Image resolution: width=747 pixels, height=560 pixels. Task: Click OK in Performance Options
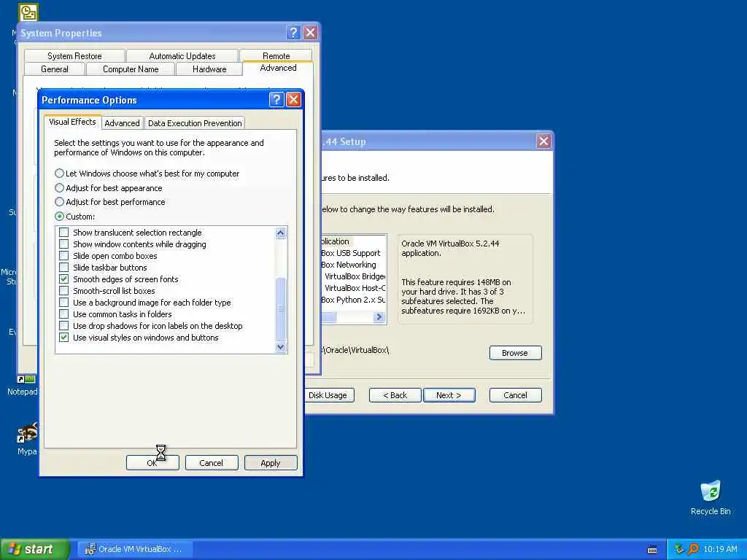(x=152, y=462)
